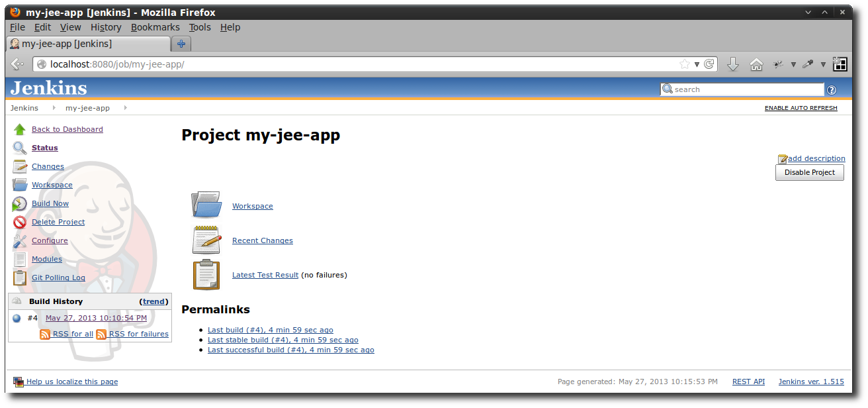Viewport: 868px width, 408px height.
Task: Click the Build Now clock icon
Action: click(19, 203)
